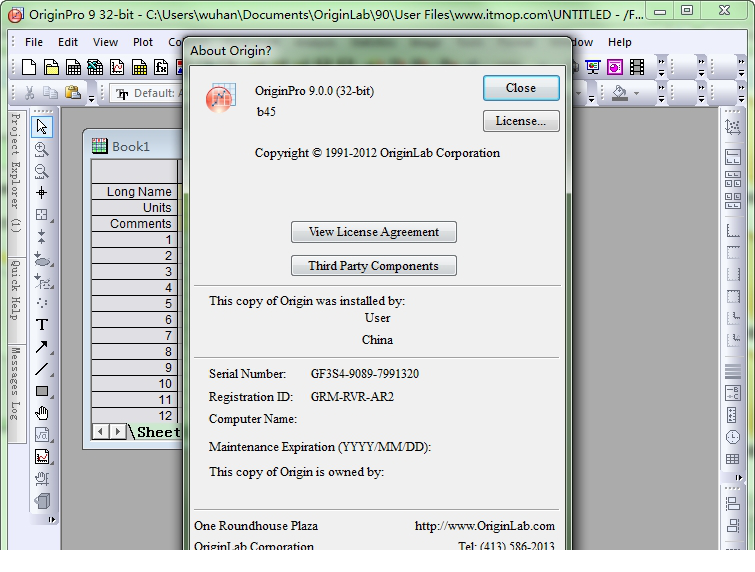Click the New Legend icon in right toolbar
Viewport: 755px width, 572px height.
point(733,393)
